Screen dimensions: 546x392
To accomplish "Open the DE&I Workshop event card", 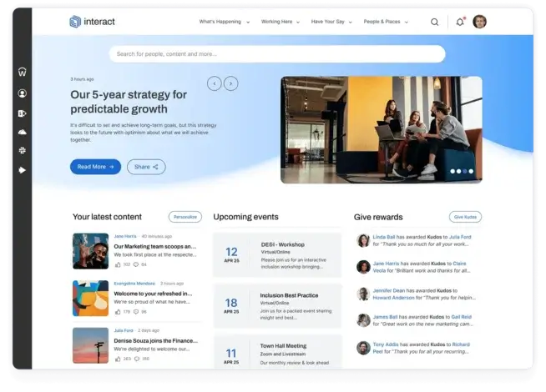I will tap(277, 255).
